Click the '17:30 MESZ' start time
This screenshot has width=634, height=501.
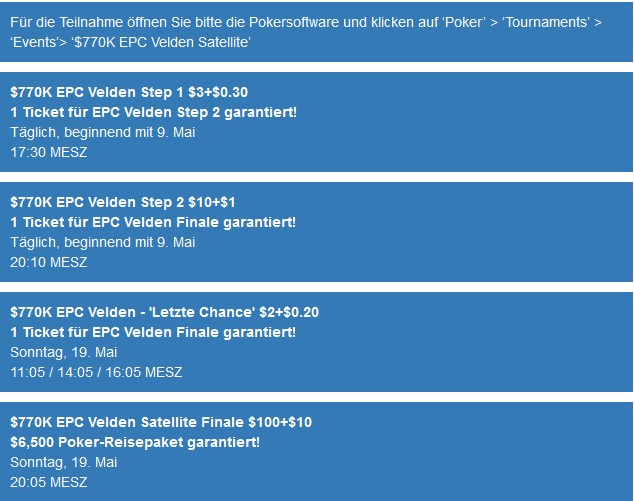click(49, 152)
